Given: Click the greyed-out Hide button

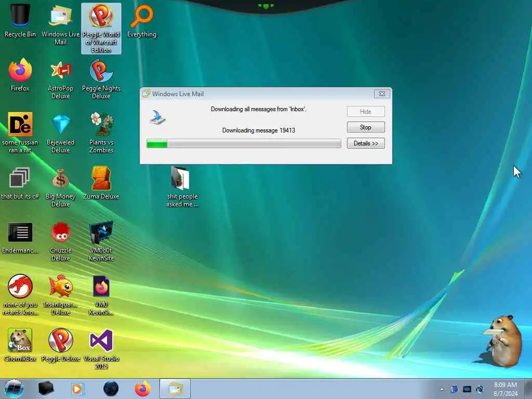Looking at the screenshot, I should (365, 112).
